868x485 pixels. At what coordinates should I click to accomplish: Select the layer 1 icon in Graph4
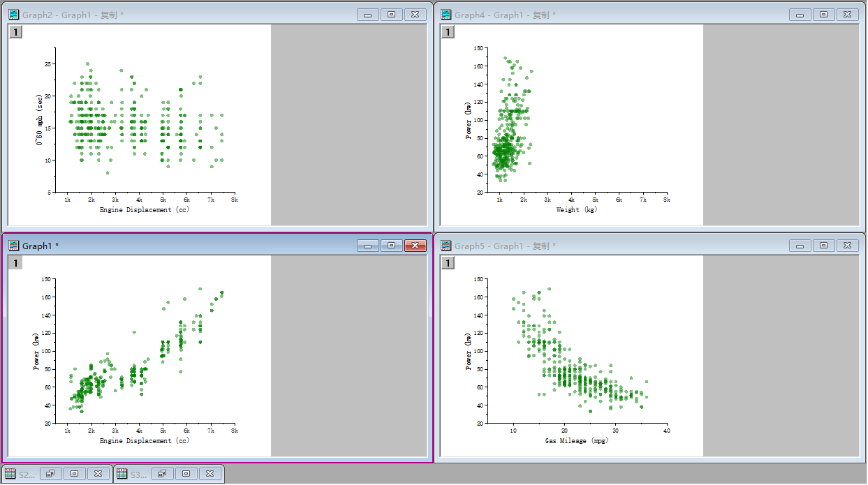pos(448,31)
